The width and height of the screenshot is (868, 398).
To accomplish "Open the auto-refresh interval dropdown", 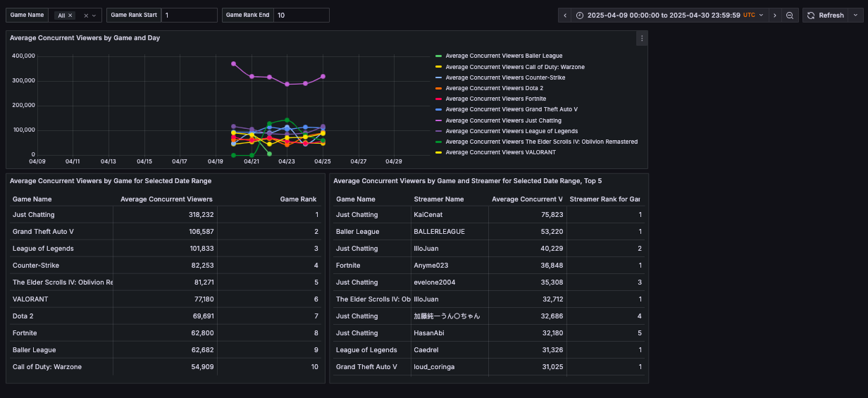I will tap(856, 15).
